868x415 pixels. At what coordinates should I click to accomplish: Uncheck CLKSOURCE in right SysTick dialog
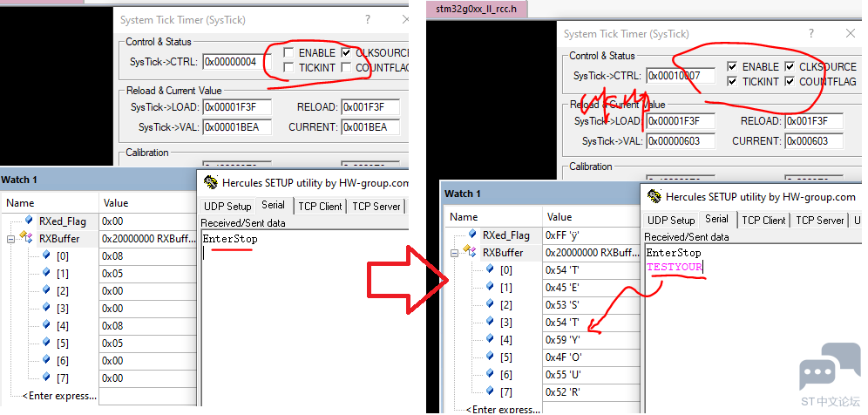tap(790, 66)
